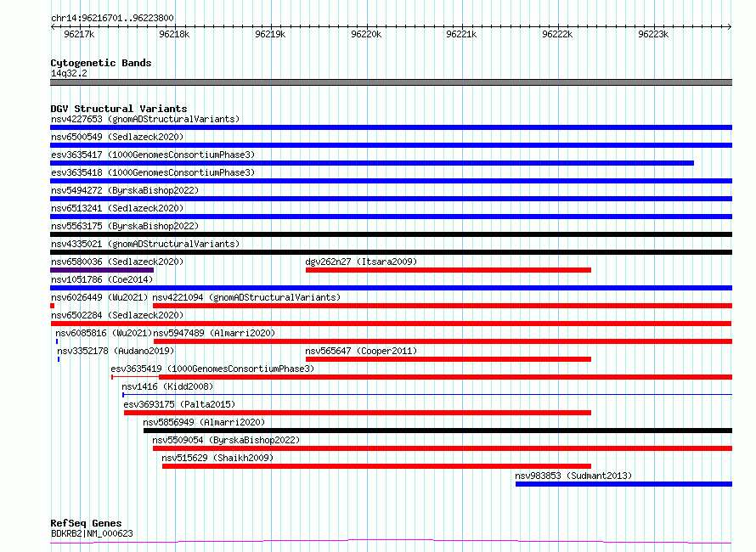This screenshot has height=552, width=756.
Task: Click the 96221k ruler tick label
Action: point(461,34)
